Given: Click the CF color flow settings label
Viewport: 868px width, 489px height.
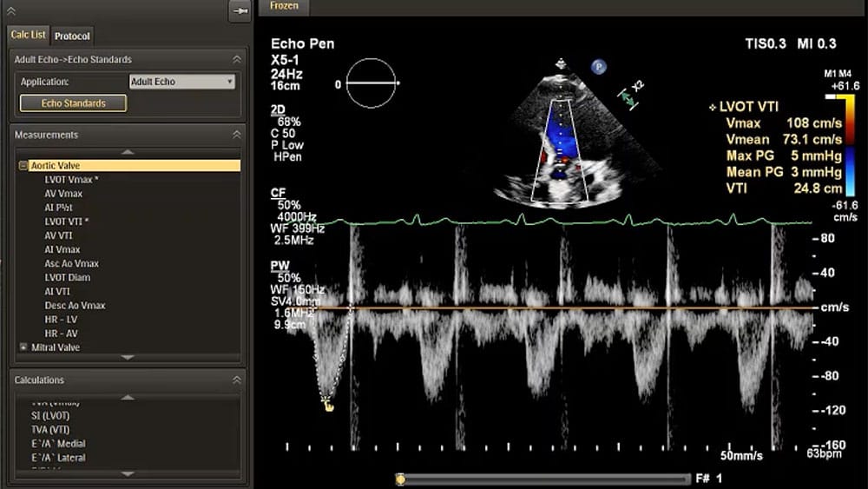Looking at the screenshot, I should [x=278, y=193].
